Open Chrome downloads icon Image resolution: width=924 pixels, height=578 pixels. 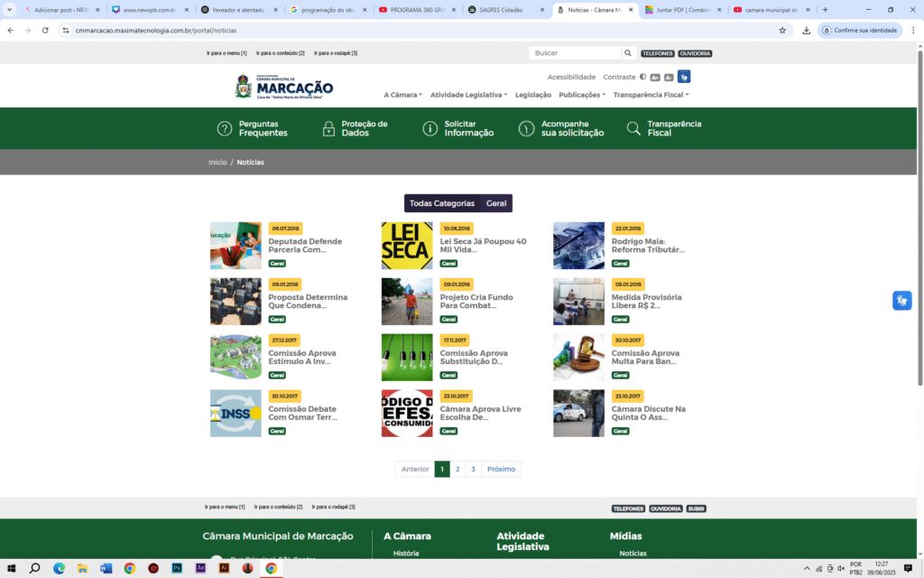806,30
